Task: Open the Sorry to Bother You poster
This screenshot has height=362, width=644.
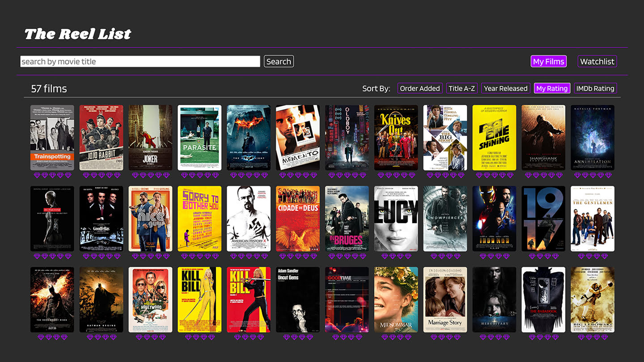Action: point(199,219)
